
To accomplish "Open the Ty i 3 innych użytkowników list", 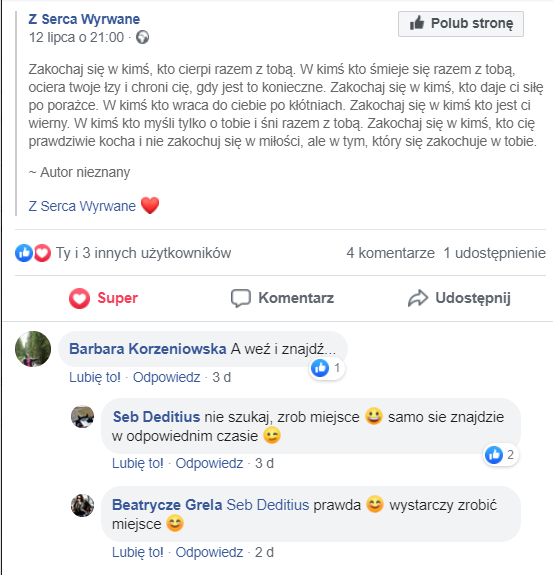I will point(143,253).
